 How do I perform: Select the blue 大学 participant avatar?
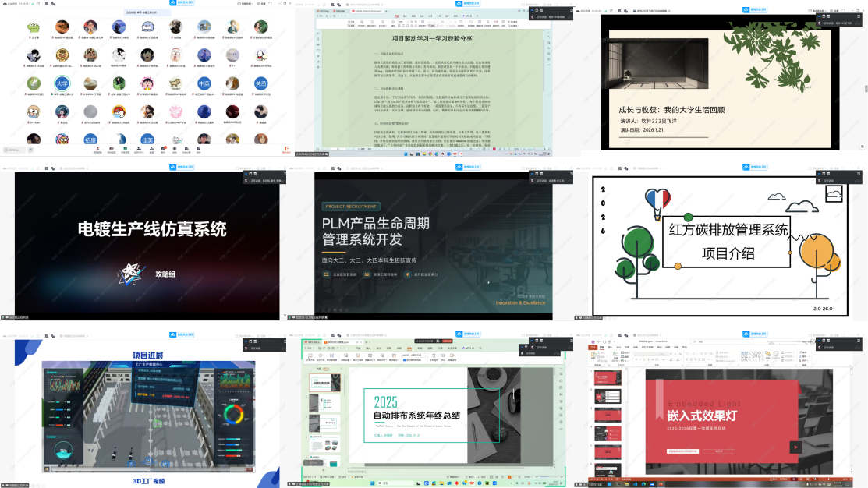click(62, 83)
